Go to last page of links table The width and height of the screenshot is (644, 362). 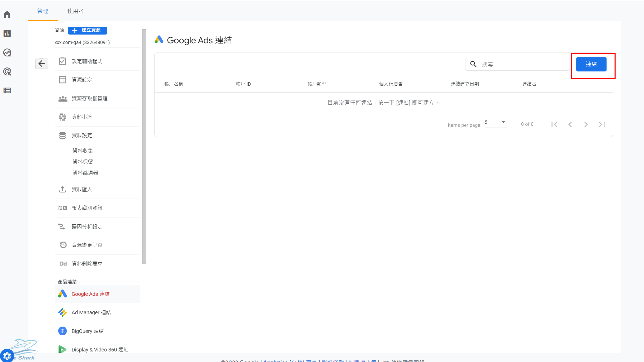pos(602,124)
